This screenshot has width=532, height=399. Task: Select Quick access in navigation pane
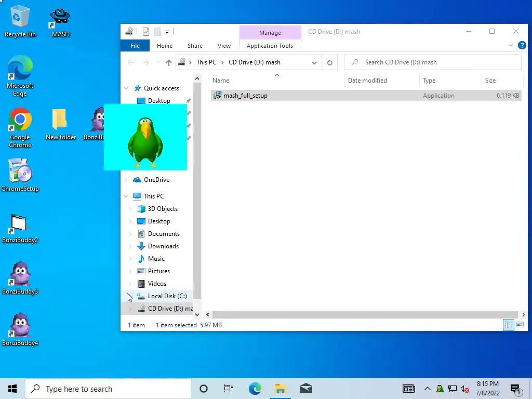[162, 88]
